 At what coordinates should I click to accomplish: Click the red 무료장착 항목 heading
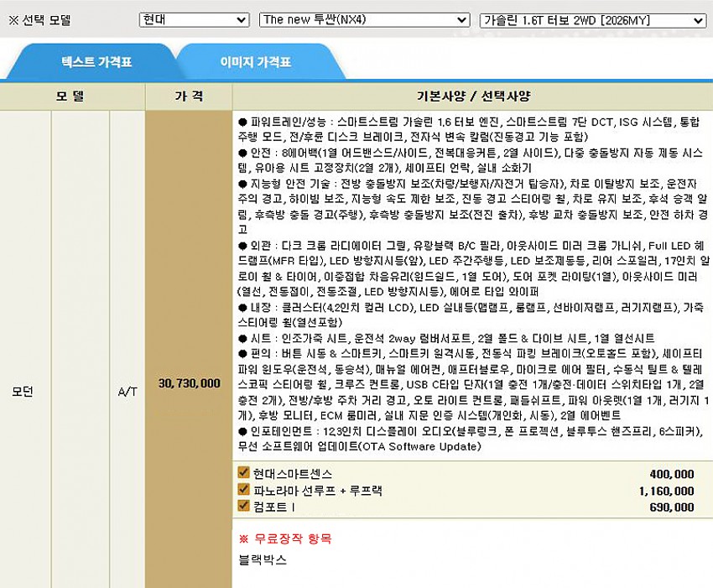click(x=285, y=539)
